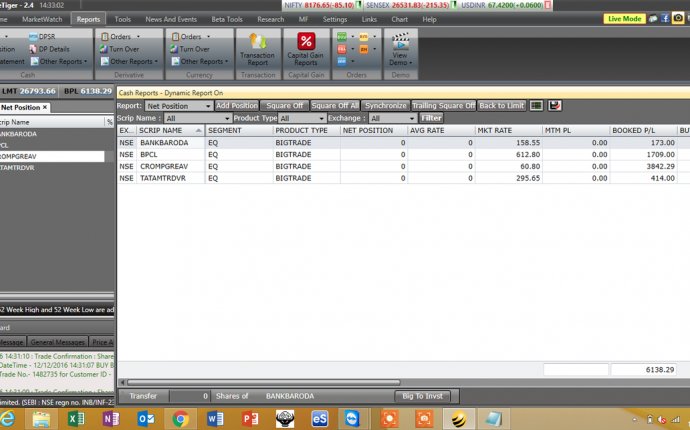Click the Facebook icon in the top bar
The height and width of the screenshot is (430, 690).
(665, 18)
